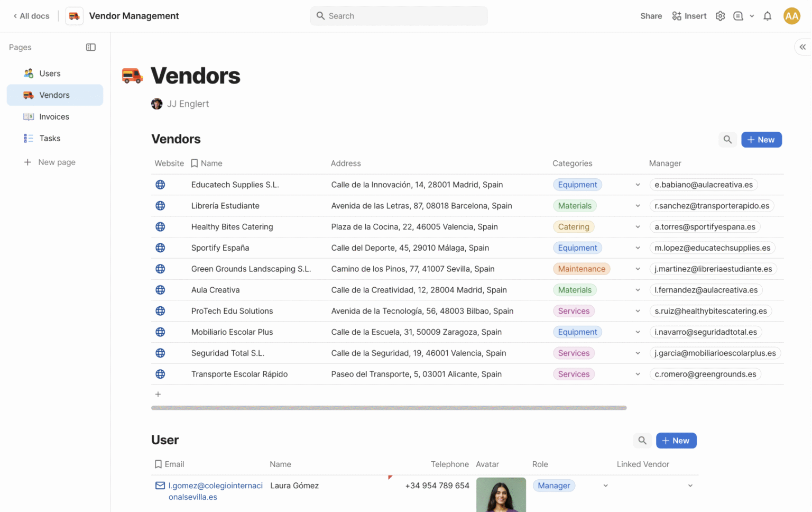
Task: Select the Vendors truck icon in sidebar
Action: [x=27, y=95]
